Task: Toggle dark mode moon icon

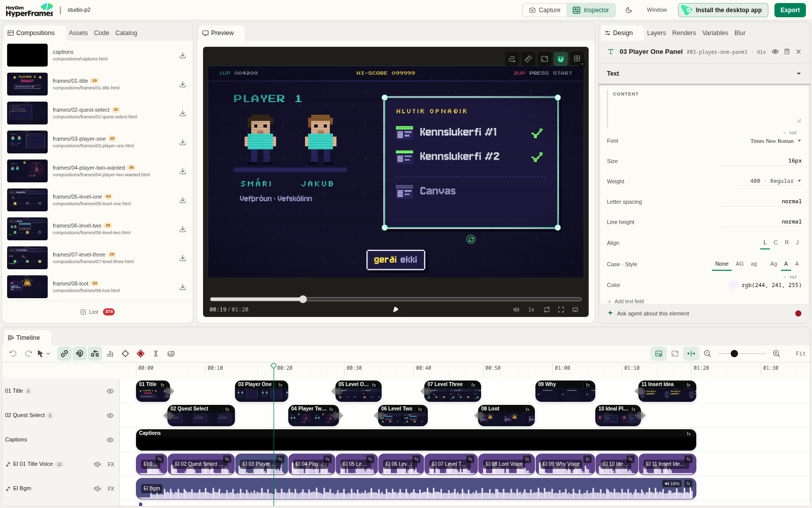Action: click(629, 10)
